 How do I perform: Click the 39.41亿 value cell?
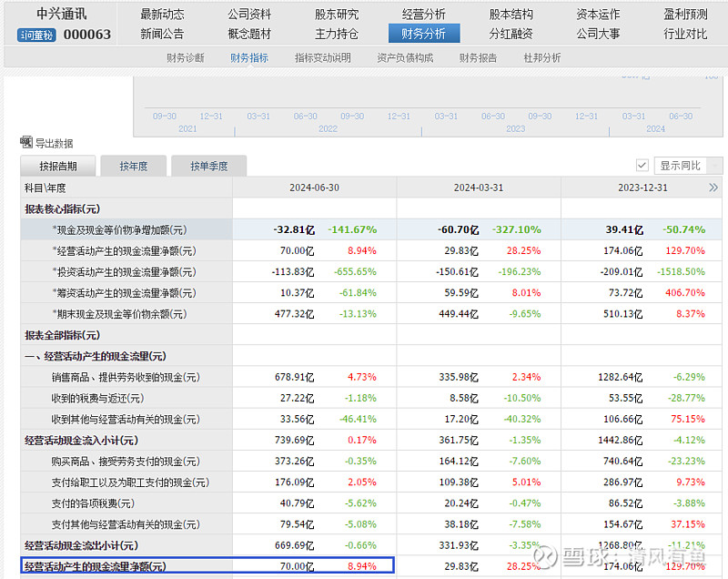(624, 229)
